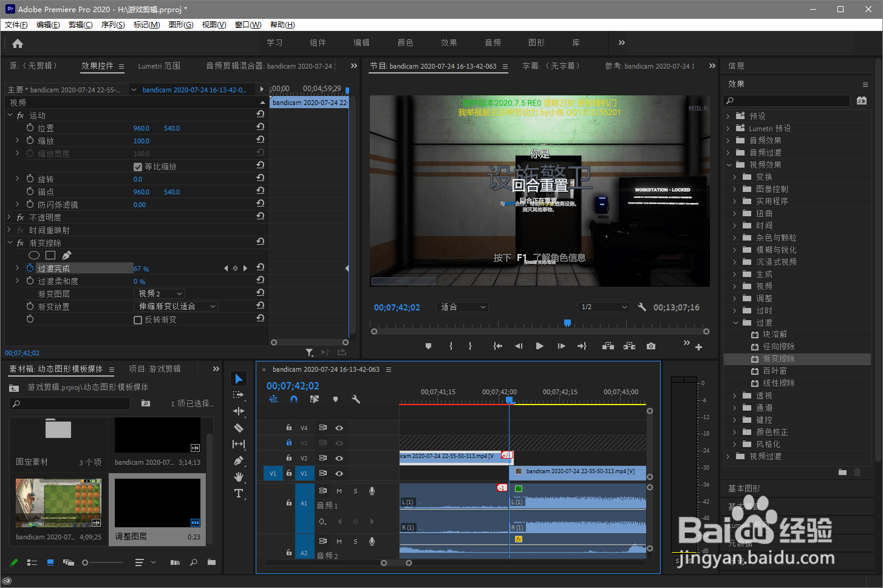Toggle animation stopwatch for 旋转

click(x=30, y=179)
